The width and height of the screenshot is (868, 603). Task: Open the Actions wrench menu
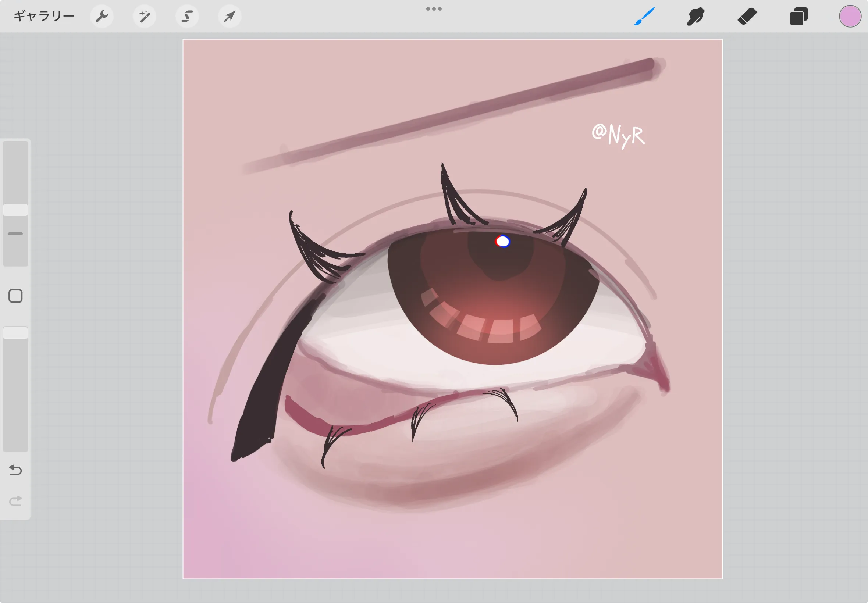point(102,16)
